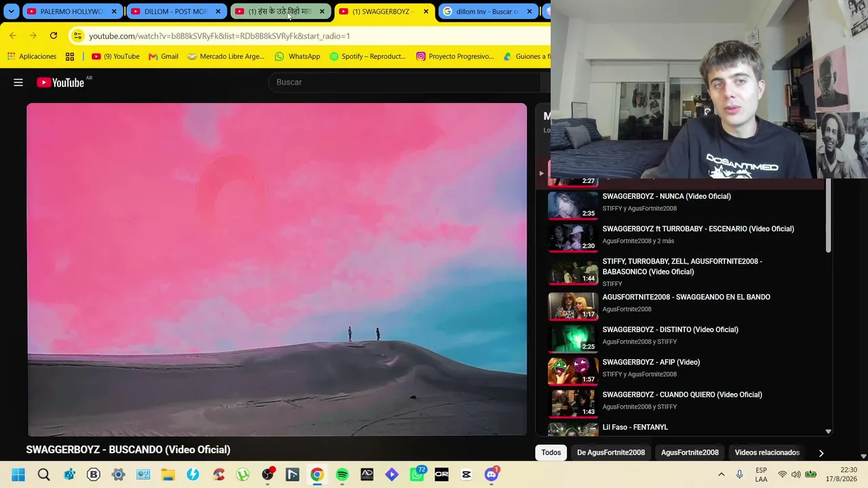Switch the ESP LAA keyboard language
The width and height of the screenshot is (868, 488).
[762, 474]
